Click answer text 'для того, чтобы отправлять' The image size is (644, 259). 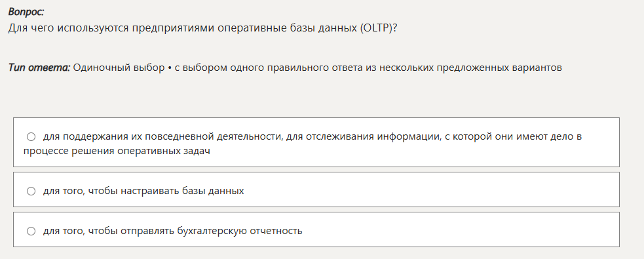point(109,231)
